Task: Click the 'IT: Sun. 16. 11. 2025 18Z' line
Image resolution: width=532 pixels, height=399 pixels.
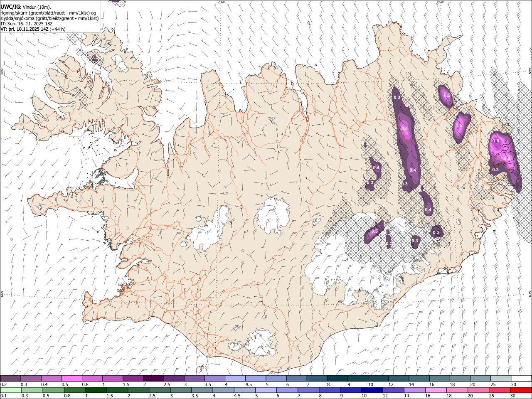Action: 26,24
